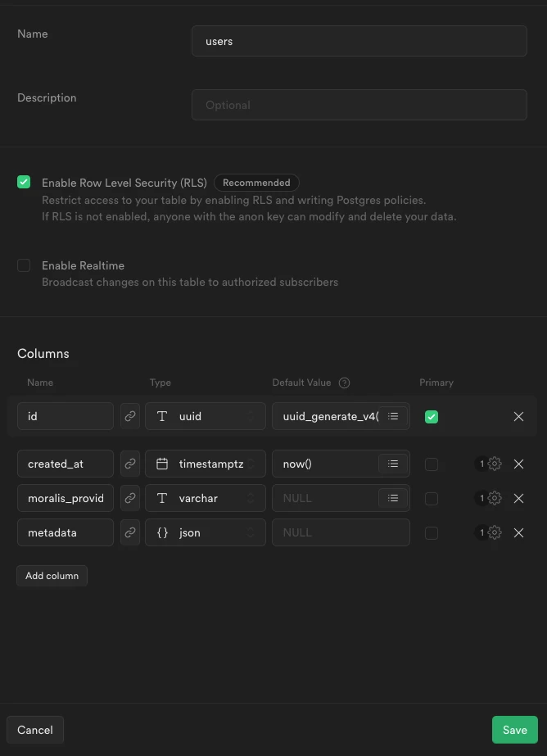Open default value suggestions menu for now()

[x=392, y=464]
